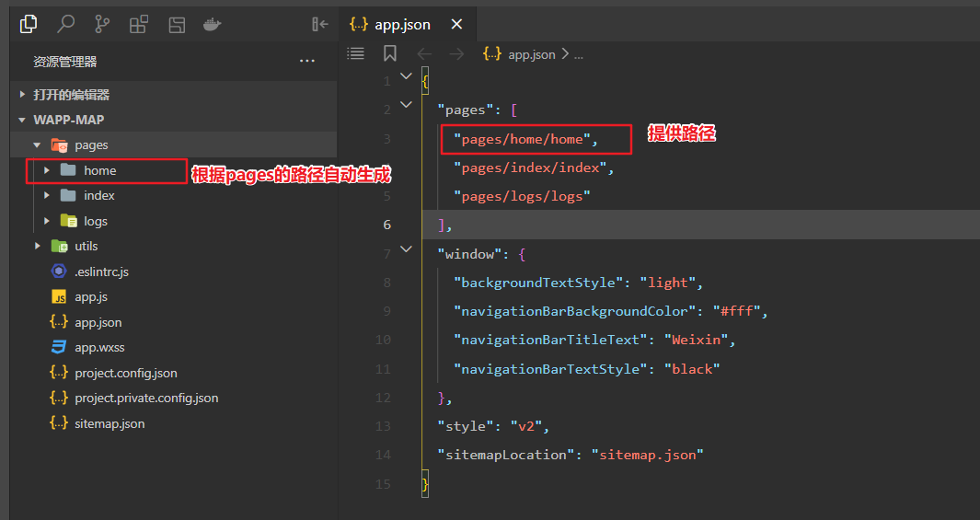Click the "light" value on line 8
The width and height of the screenshot is (980, 520).
coord(667,283)
